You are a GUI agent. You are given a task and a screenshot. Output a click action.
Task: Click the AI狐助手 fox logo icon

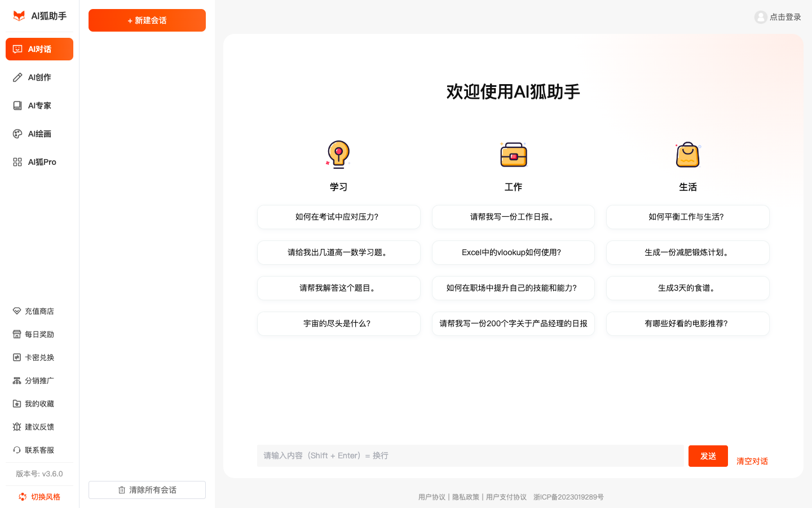point(19,16)
